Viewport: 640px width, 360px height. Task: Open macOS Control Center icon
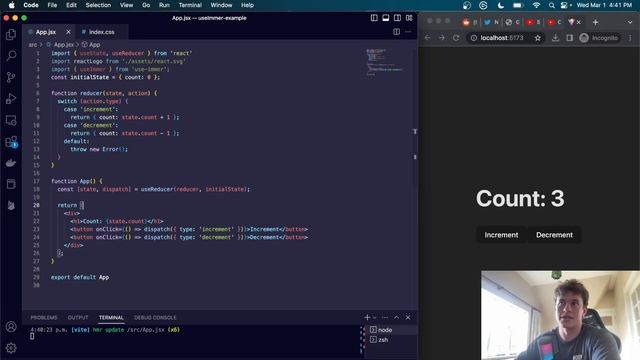(x=564, y=5)
